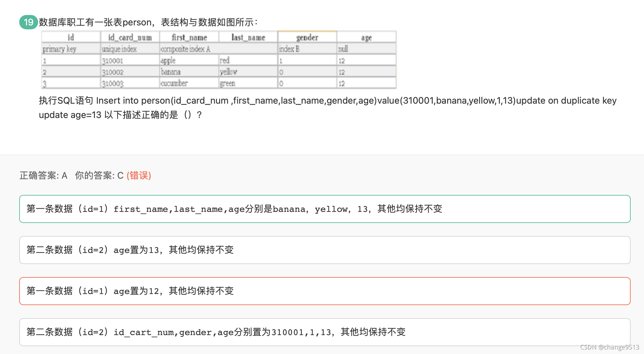The width and height of the screenshot is (644, 354).
Task: Click the 'banana' table cell
Action: [x=189, y=72]
